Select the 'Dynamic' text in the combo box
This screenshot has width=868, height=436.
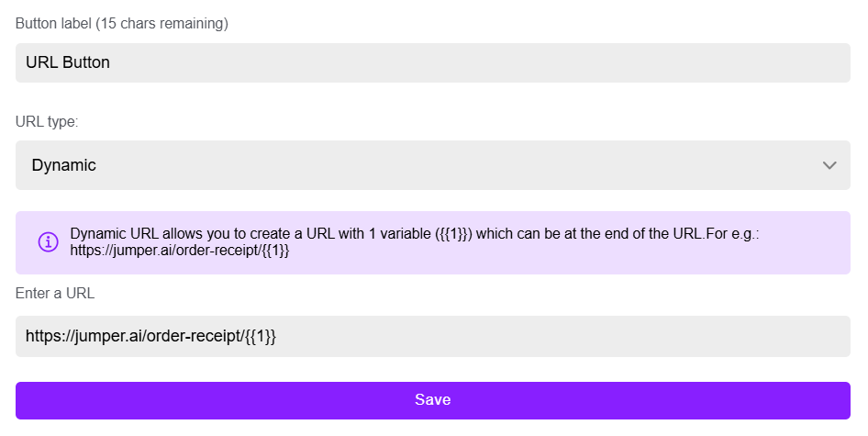coord(63,165)
